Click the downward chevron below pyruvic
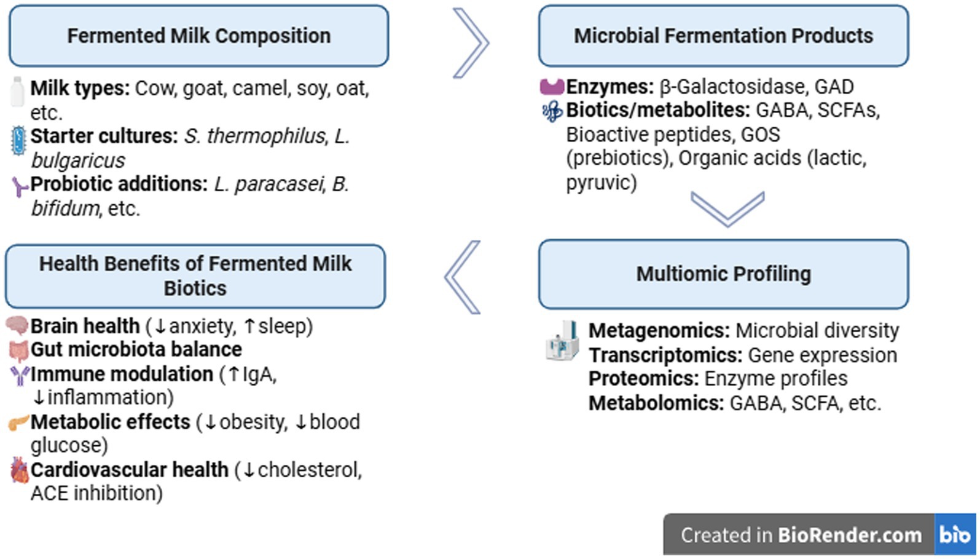Screen dimensions: 980x559 (727, 208)
